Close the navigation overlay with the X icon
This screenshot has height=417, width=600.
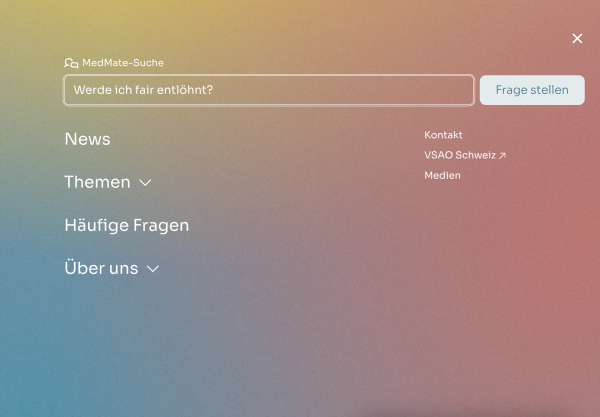click(x=577, y=39)
